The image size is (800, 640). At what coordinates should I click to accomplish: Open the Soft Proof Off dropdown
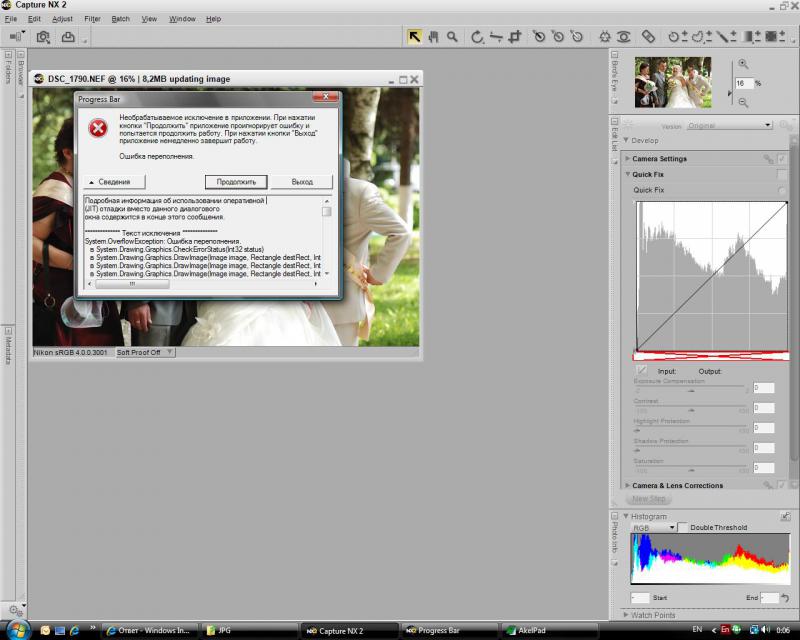145,353
